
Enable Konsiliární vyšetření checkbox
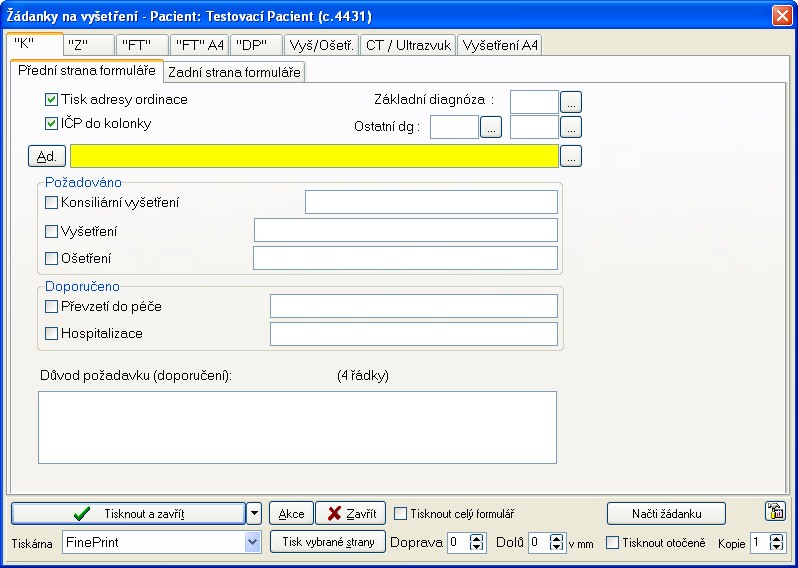click(x=52, y=202)
